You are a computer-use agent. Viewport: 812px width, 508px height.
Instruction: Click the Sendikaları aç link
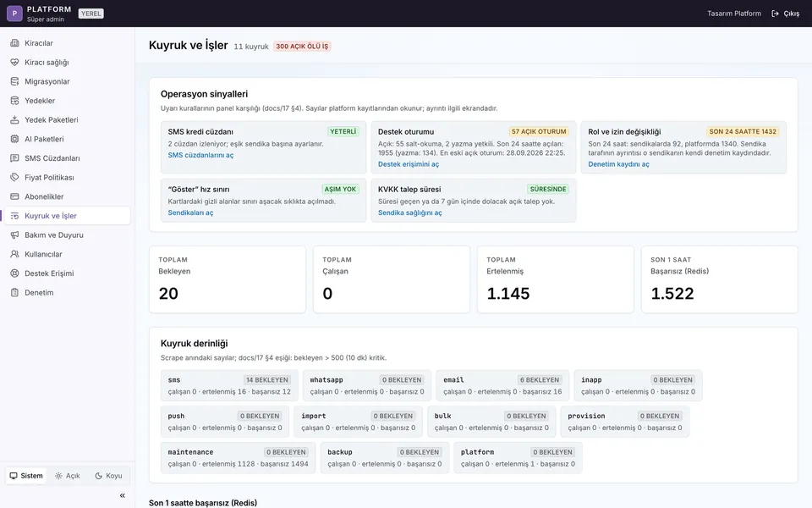click(190, 213)
